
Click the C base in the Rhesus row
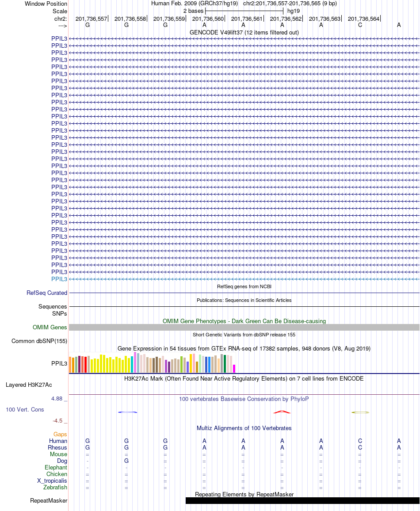(360, 447)
